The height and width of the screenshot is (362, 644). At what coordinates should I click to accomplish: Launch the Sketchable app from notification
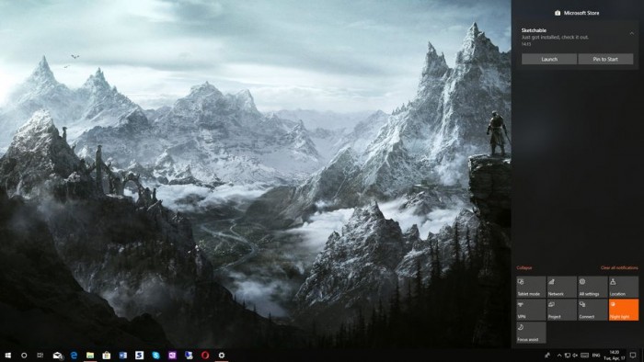tap(549, 59)
